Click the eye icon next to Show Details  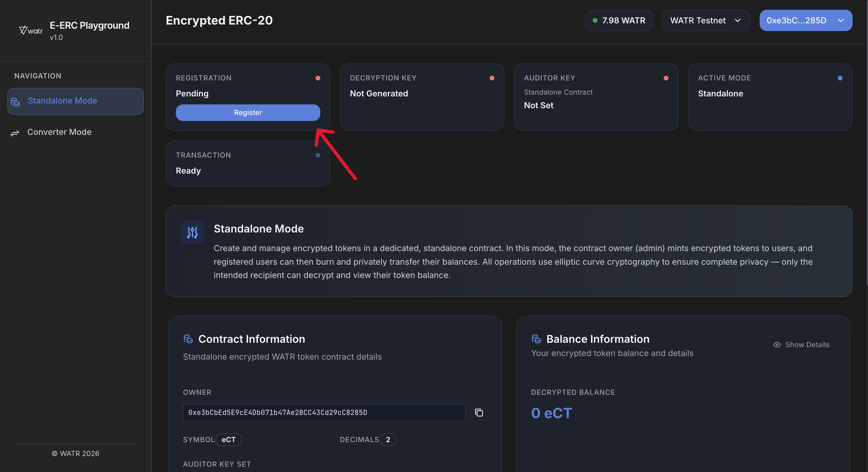tap(777, 345)
